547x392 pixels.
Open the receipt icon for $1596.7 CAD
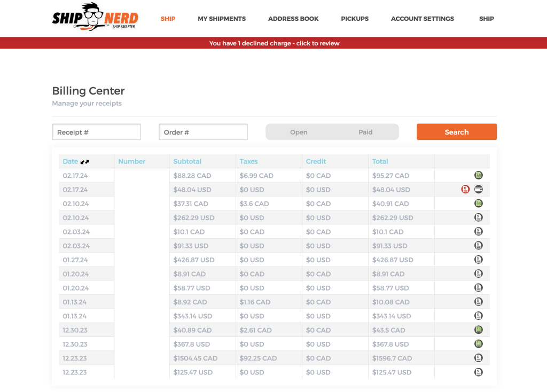click(x=479, y=358)
